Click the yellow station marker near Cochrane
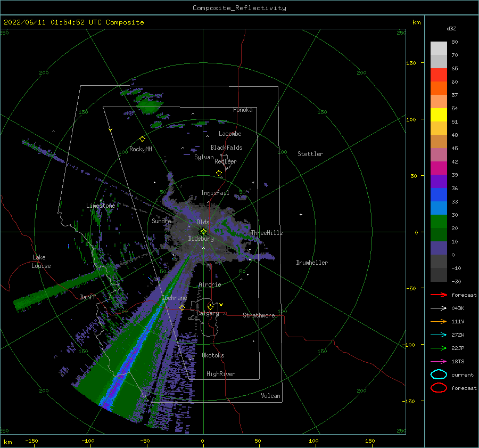Image resolution: width=479 pixels, height=448 pixels. [x=182, y=307]
